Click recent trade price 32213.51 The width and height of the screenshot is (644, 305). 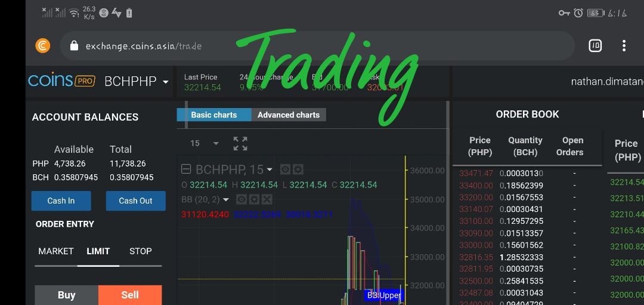click(627, 198)
